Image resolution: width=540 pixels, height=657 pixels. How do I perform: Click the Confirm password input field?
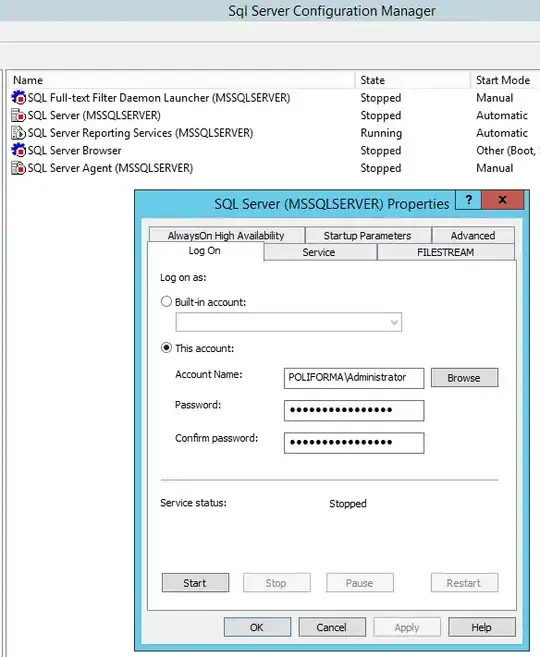(354, 443)
